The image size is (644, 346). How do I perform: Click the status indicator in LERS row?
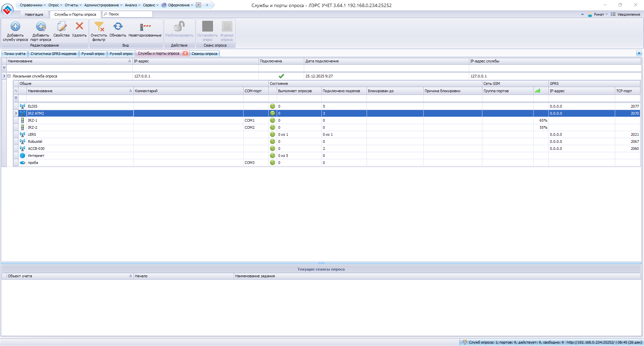(x=272, y=134)
